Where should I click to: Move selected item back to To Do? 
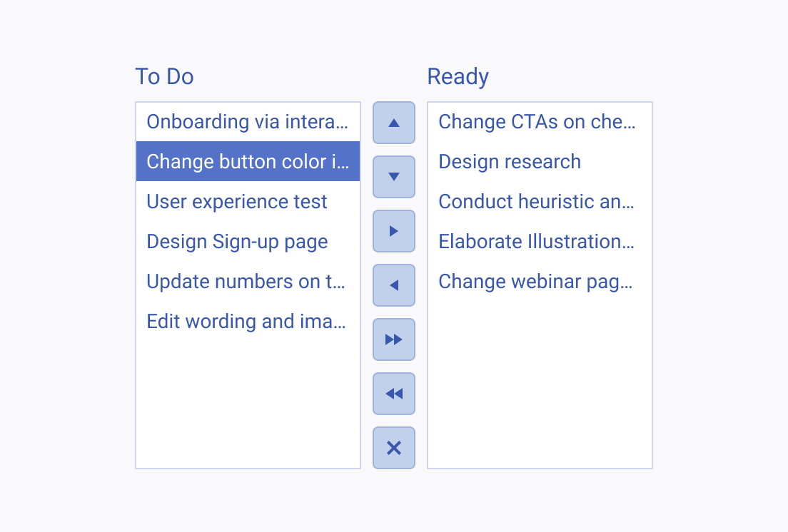click(x=394, y=285)
